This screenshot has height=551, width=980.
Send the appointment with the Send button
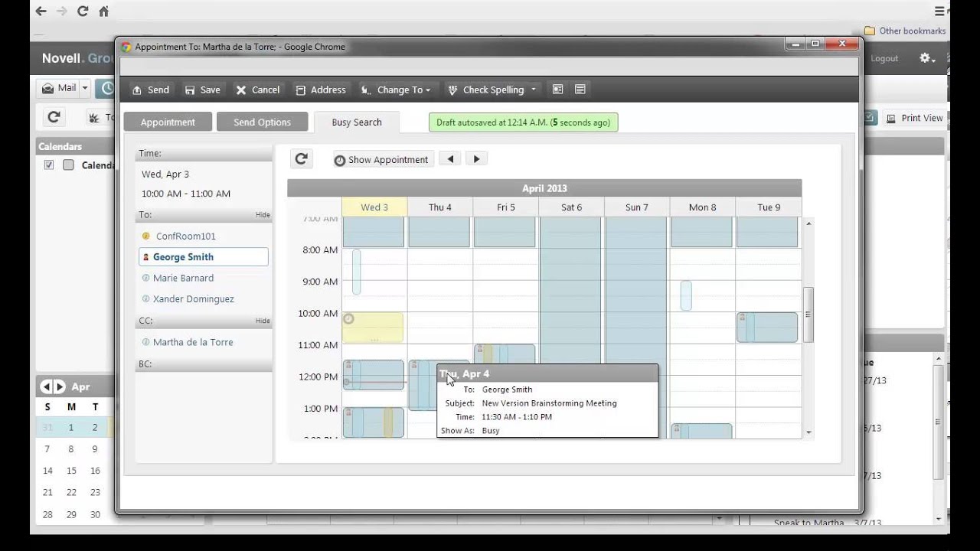point(150,90)
